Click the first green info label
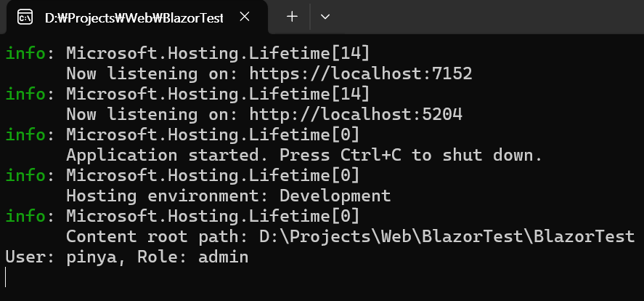This screenshot has width=644, height=301. (25, 53)
